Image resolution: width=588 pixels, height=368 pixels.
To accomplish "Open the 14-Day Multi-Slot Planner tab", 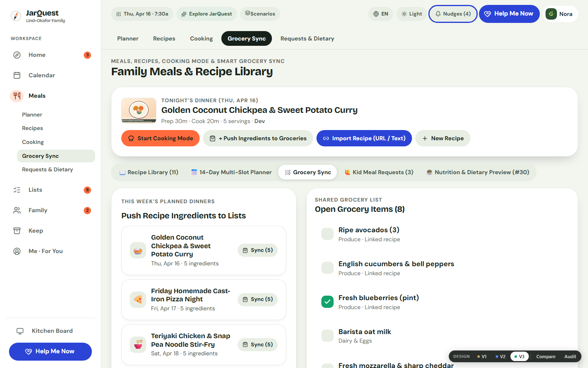I will pos(232,172).
